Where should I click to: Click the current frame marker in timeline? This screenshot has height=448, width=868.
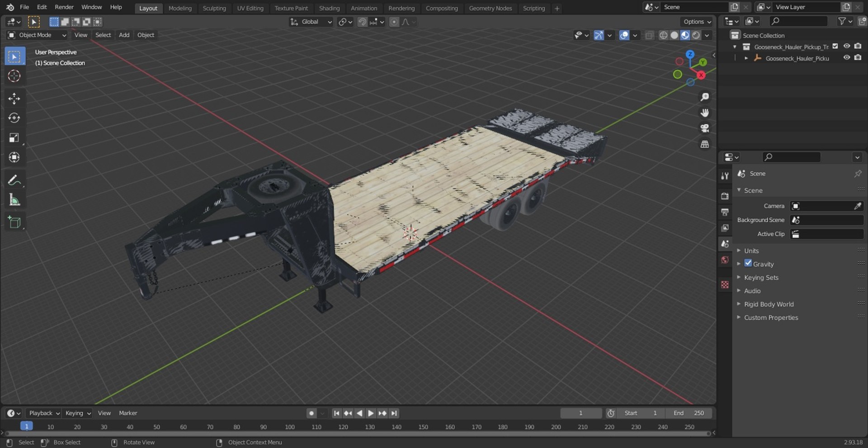pos(27,426)
